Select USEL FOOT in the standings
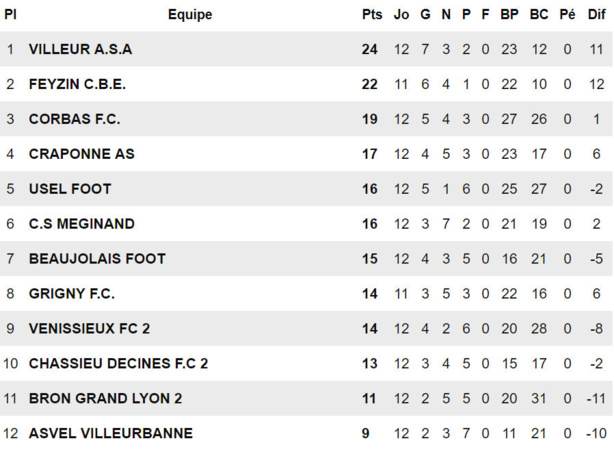614x454 pixels. (x=70, y=189)
